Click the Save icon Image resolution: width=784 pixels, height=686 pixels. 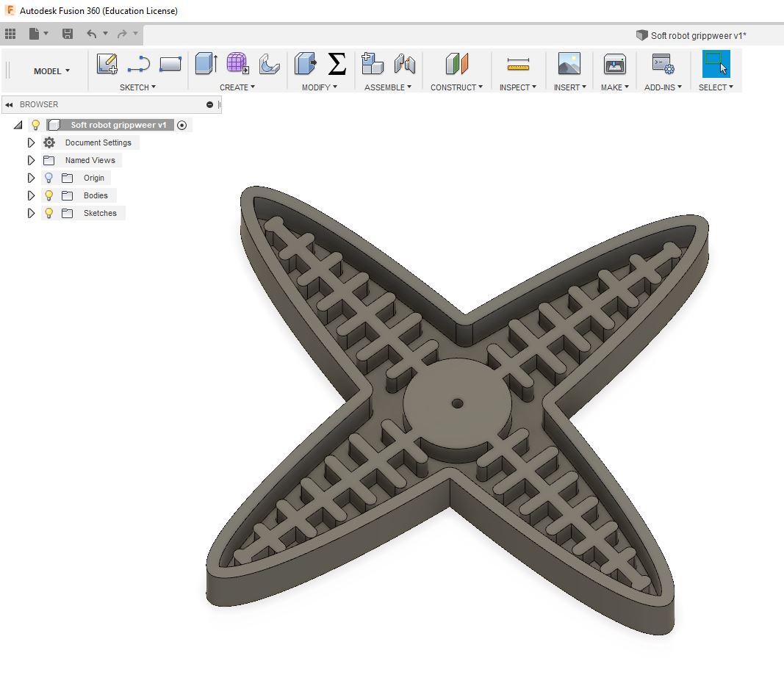click(x=68, y=34)
